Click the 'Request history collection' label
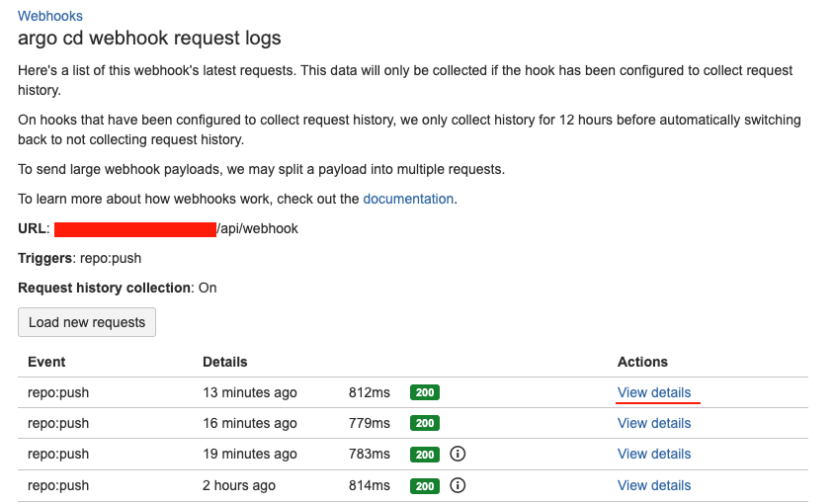Image resolution: width=835 pixels, height=504 pixels. point(105,288)
